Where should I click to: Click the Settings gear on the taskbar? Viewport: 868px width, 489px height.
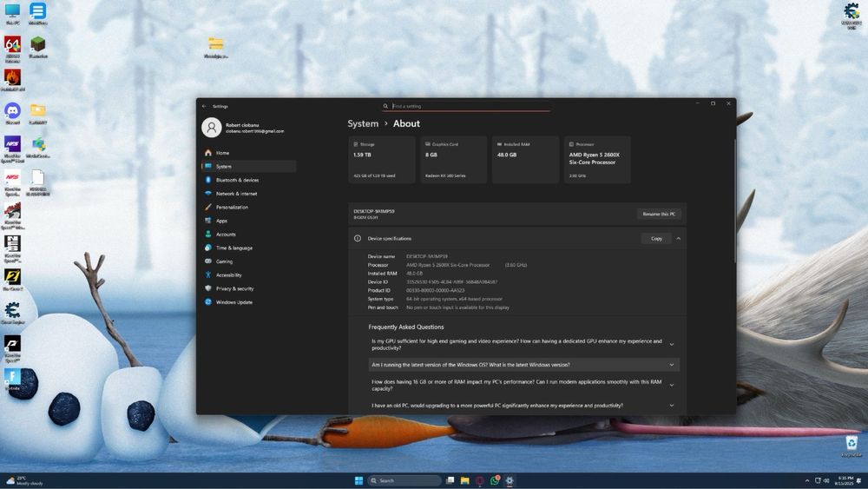(510, 480)
